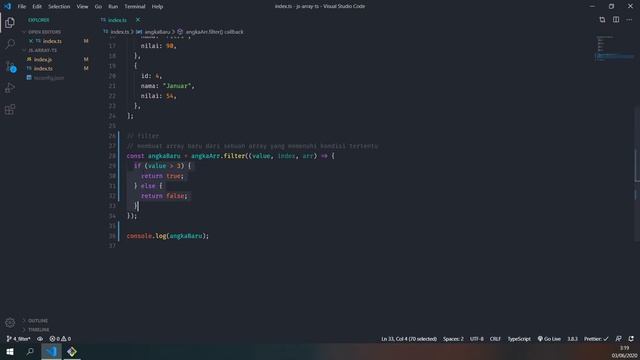Open Windows taskbar search
This screenshot has height=360, width=640.
(x=30, y=351)
